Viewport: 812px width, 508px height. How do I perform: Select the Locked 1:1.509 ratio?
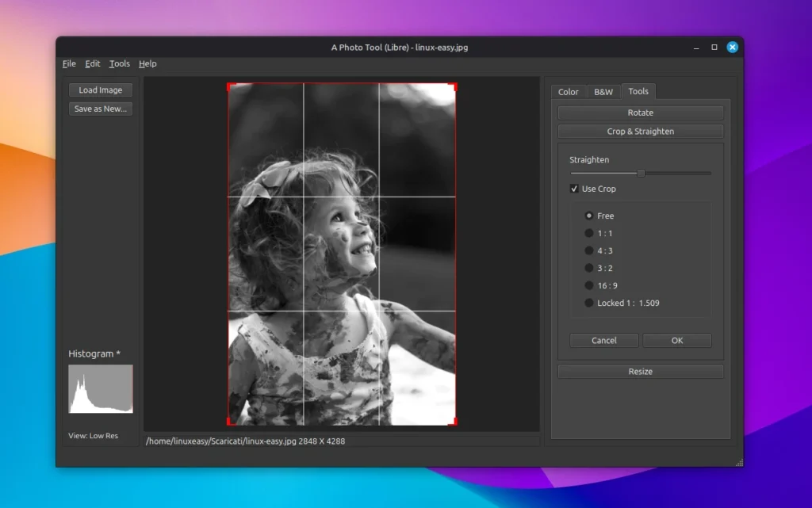click(x=588, y=302)
